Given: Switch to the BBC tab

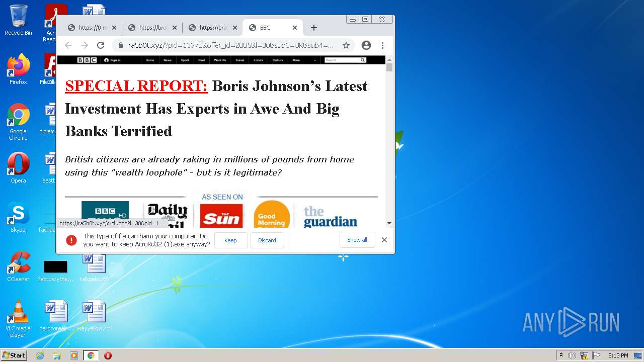Looking at the screenshot, I should [273, 28].
